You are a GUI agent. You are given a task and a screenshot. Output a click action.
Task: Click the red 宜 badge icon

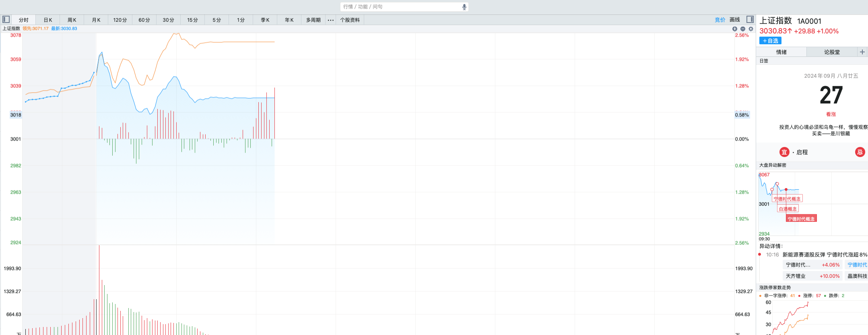point(784,152)
